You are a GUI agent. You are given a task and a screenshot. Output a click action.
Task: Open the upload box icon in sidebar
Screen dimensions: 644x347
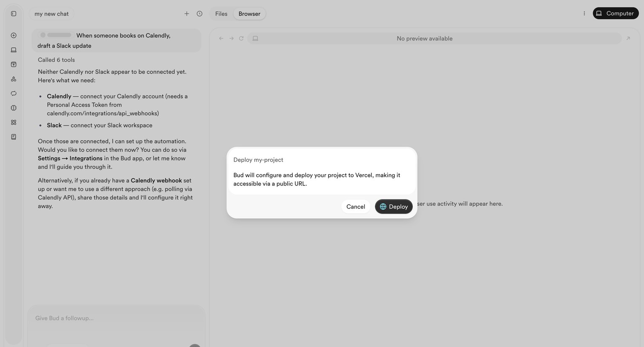(14, 64)
